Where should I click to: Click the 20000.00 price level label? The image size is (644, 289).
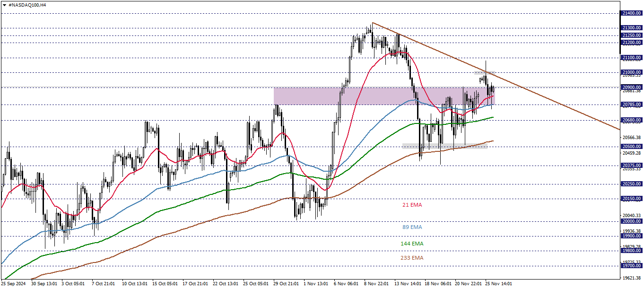[x=632, y=221]
